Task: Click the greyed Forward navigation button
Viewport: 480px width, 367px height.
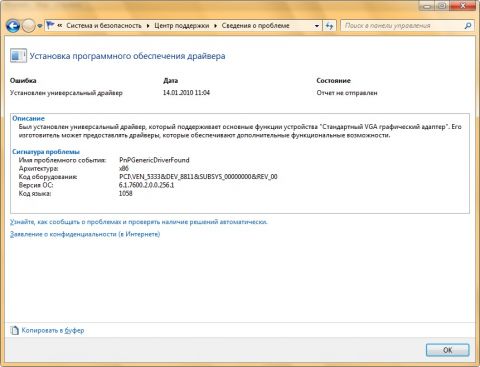Action: [x=28, y=26]
